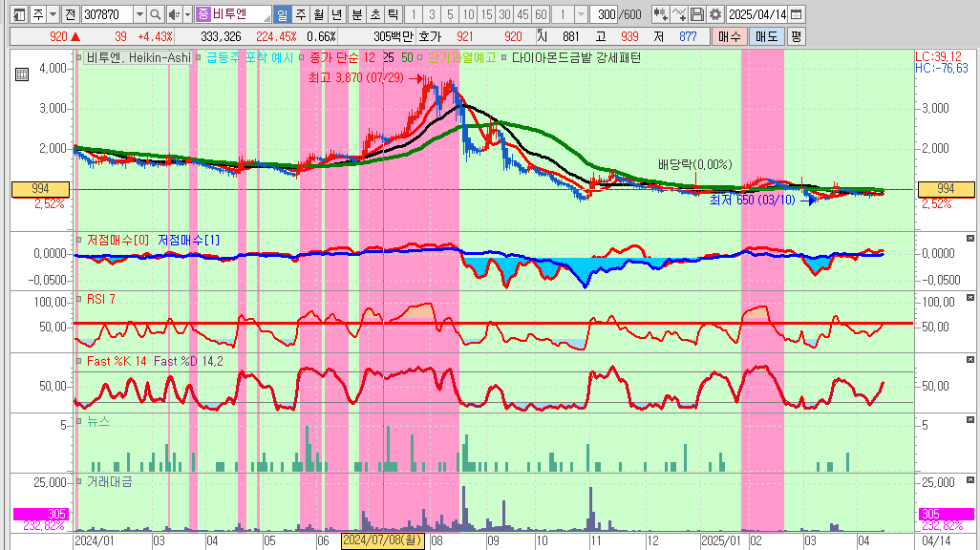Toggle the 전 button beside the stock code
This screenshot has height=550, width=980.
70,13
